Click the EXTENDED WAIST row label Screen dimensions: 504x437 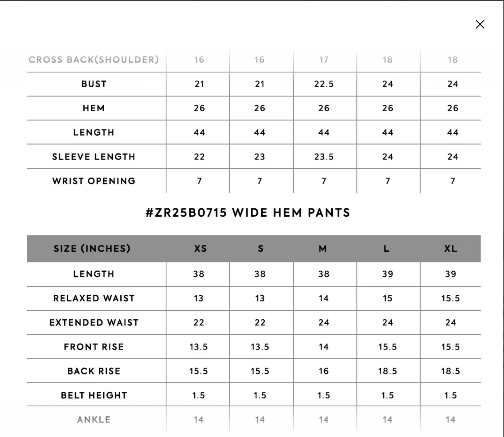[94, 323]
